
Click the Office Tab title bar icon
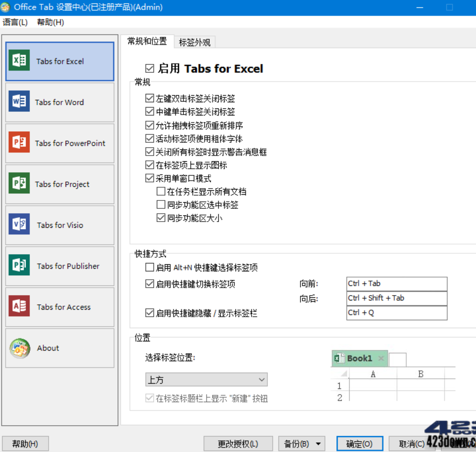(5, 7)
